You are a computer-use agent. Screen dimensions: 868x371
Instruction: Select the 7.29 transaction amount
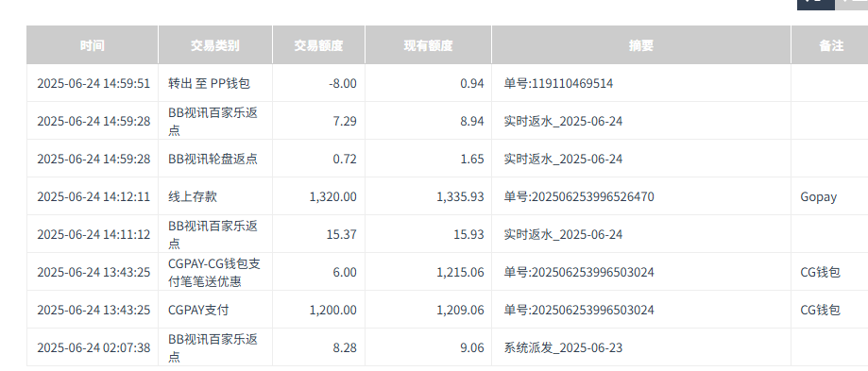(x=345, y=121)
